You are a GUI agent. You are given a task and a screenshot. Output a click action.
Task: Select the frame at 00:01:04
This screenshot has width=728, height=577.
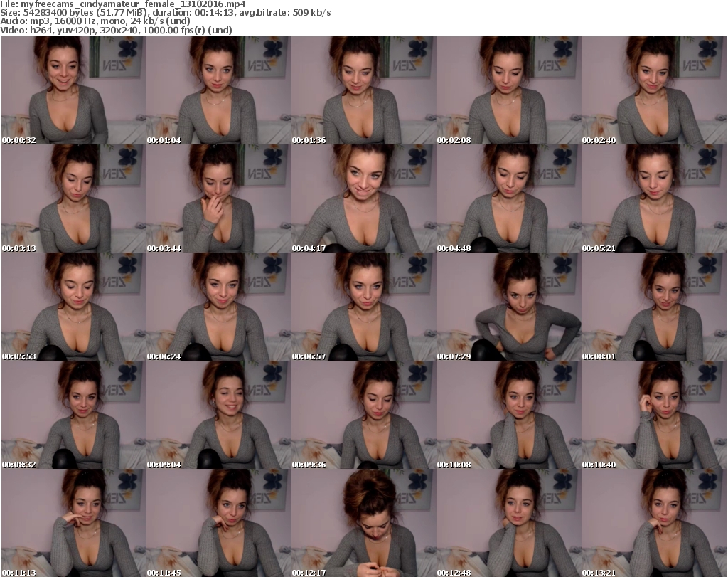click(x=218, y=90)
